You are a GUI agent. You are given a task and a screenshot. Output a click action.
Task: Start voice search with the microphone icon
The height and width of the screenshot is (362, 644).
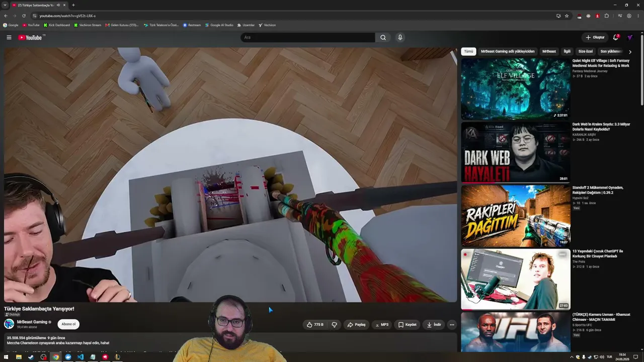[x=400, y=37]
